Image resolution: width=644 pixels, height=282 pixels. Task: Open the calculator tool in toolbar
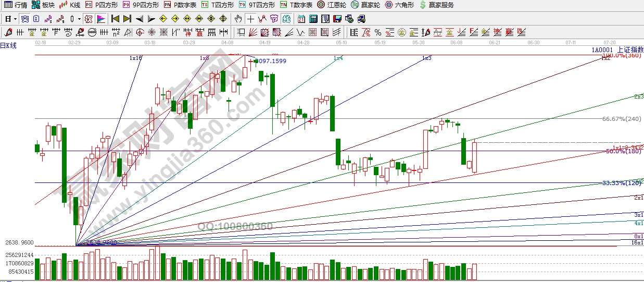pyautogui.click(x=313, y=19)
